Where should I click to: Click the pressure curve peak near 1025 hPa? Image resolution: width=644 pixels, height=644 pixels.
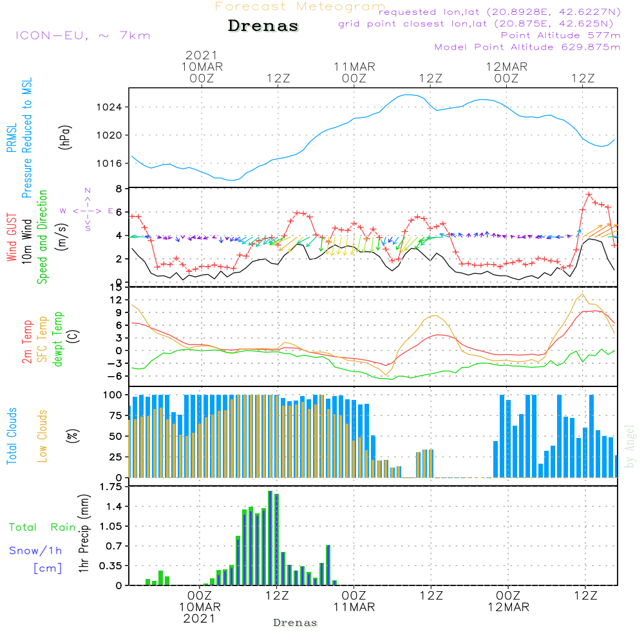click(407, 95)
